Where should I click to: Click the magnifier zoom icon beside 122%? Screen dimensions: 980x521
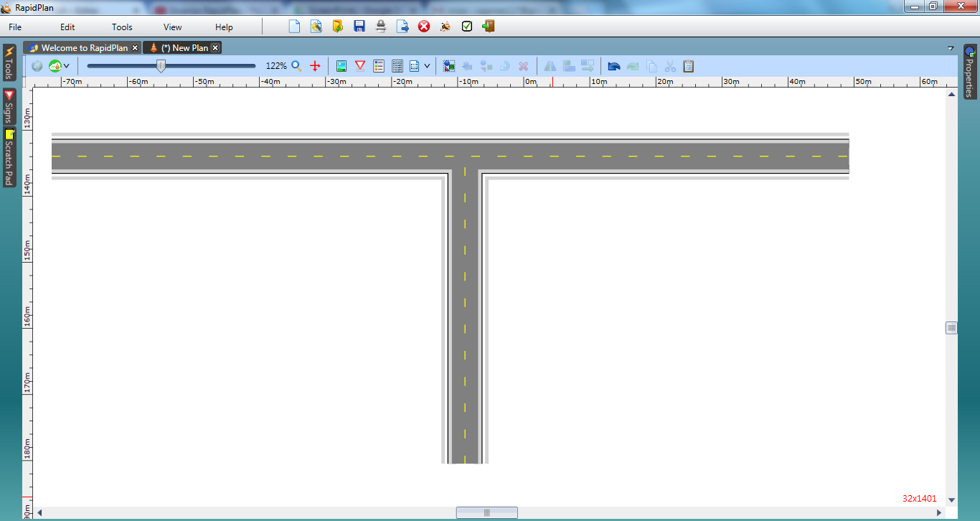(296, 66)
